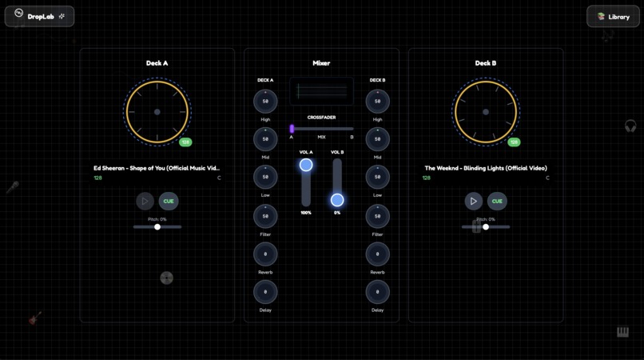The image size is (644, 360).
Task: Click the crossfader A label
Action: pyautogui.click(x=291, y=137)
